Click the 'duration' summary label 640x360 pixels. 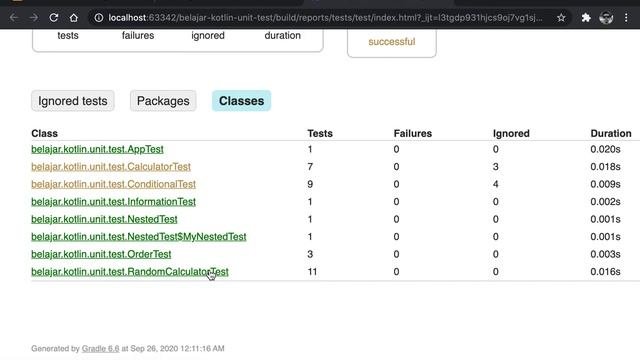point(282,36)
